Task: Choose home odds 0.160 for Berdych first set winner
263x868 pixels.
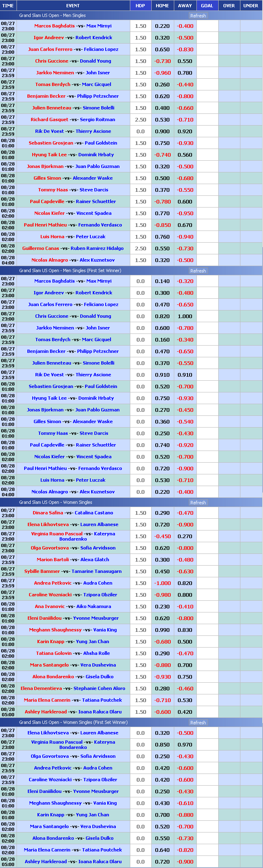Action: click(x=162, y=340)
